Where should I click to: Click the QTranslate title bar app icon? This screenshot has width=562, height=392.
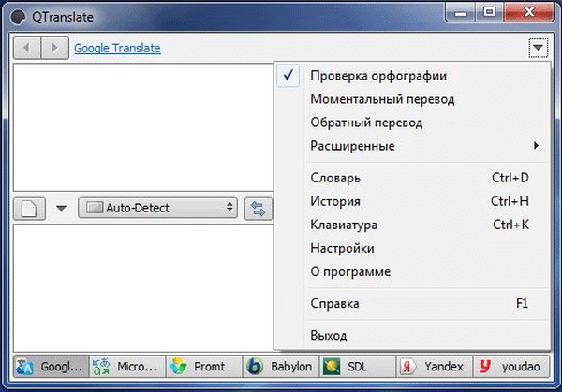[x=18, y=17]
